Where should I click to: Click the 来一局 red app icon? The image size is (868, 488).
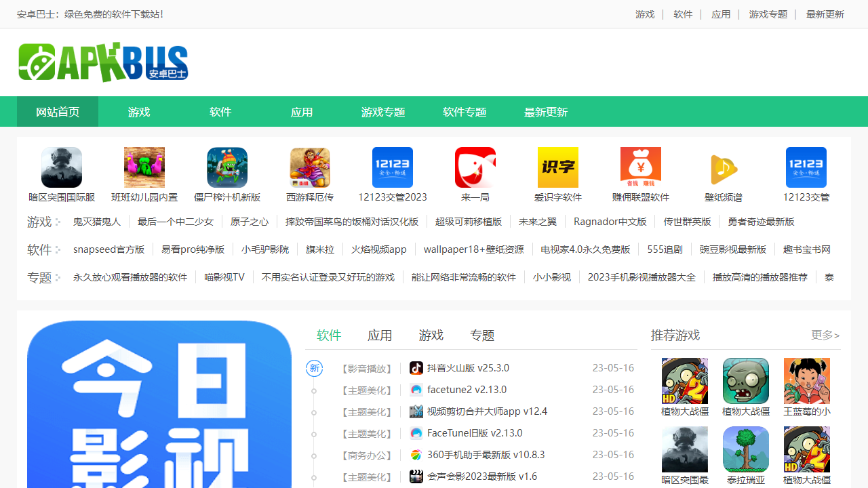[x=475, y=167]
